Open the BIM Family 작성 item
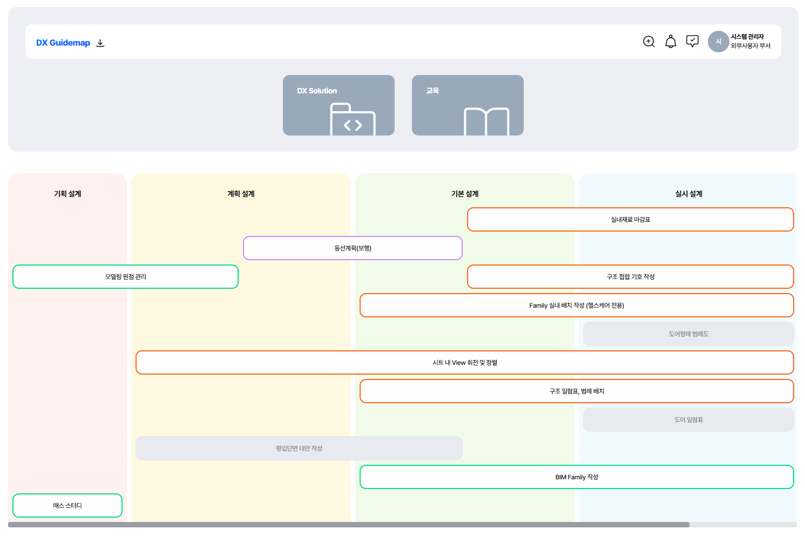Screen dimensions: 805x536 (x=576, y=477)
